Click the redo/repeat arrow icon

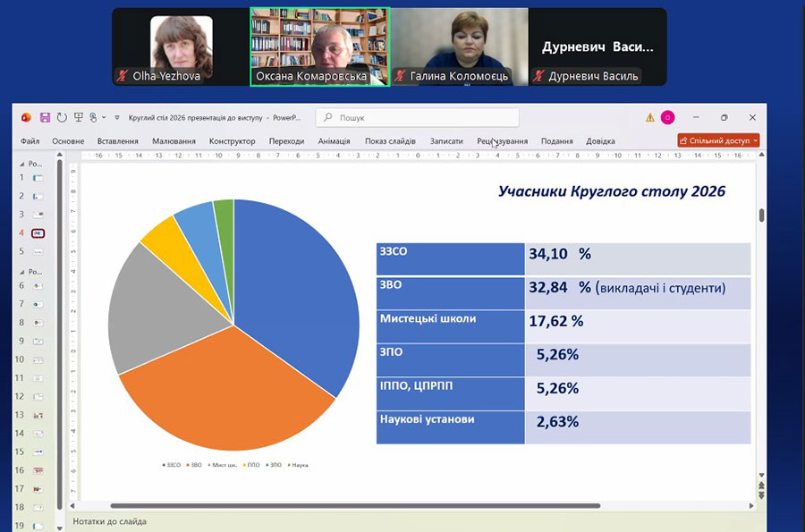(x=62, y=117)
